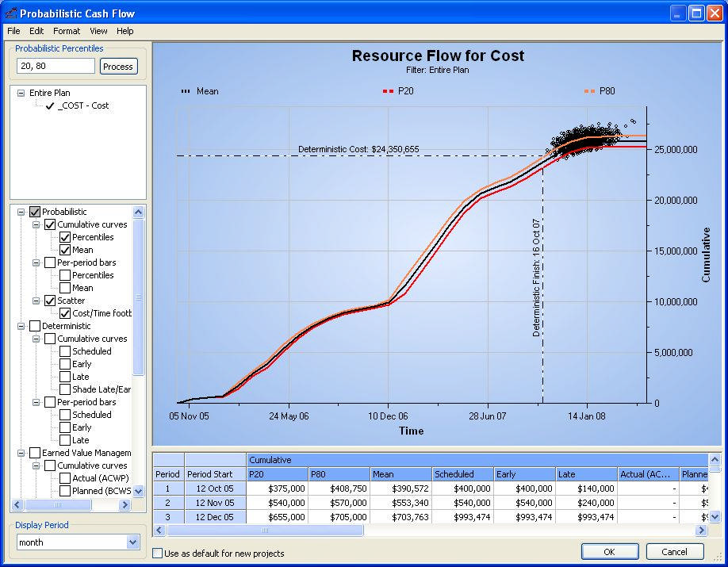Check Use as default for new projects
The width and height of the screenshot is (728, 567).
point(158,554)
